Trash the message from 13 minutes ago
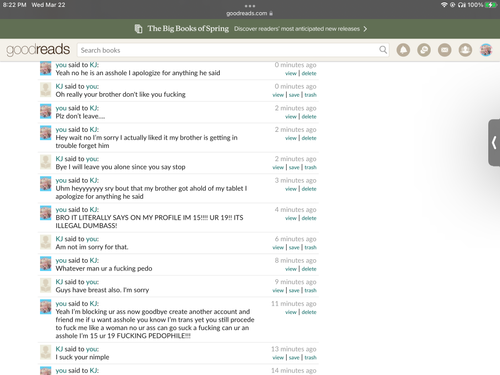The image size is (500, 375). pos(310,357)
